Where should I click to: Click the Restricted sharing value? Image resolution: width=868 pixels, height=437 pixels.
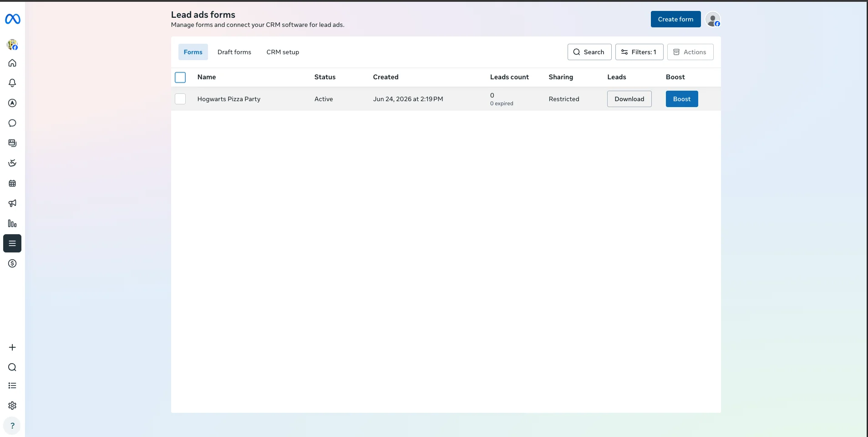pos(564,99)
